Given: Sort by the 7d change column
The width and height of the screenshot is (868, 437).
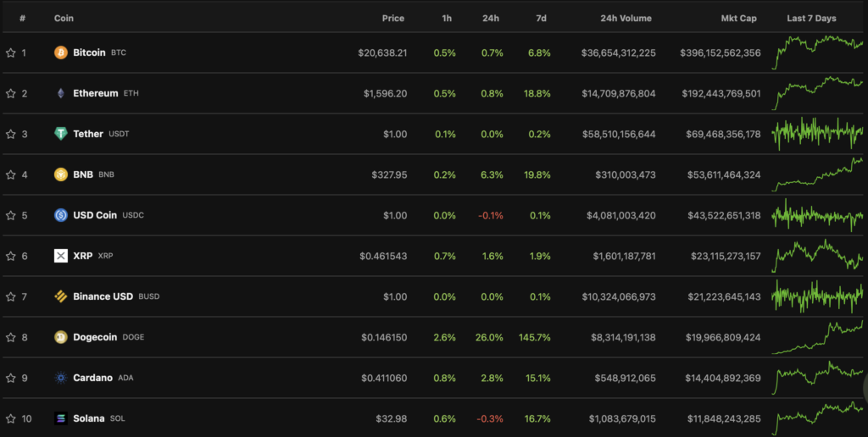Looking at the screenshot, I should pos(541,18).
